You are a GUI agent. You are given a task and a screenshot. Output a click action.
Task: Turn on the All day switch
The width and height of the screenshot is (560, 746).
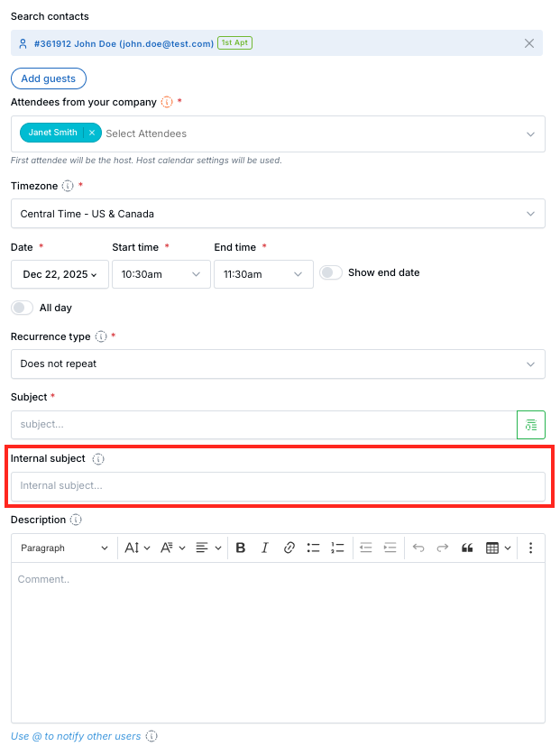point(22,307)
